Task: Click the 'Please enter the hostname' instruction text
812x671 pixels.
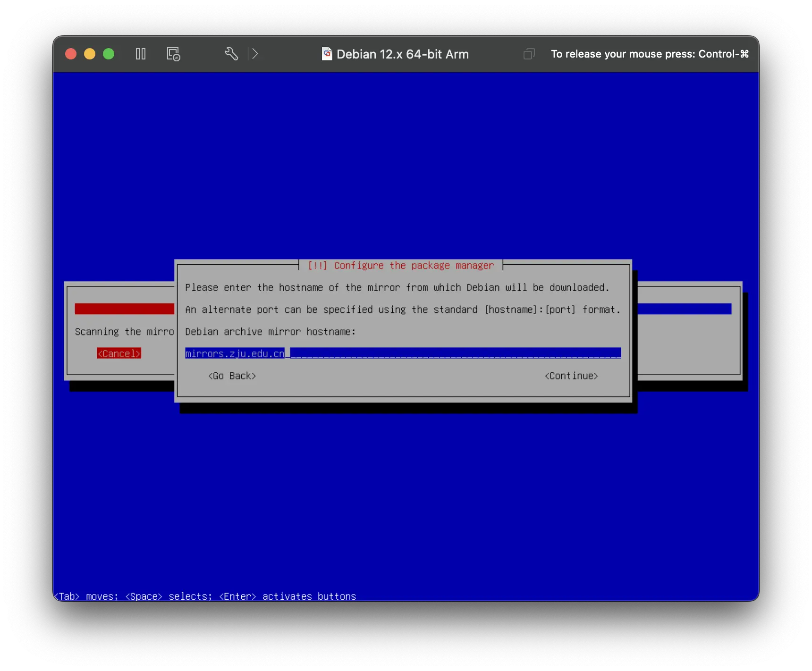Action: click(x=397, y=287)
